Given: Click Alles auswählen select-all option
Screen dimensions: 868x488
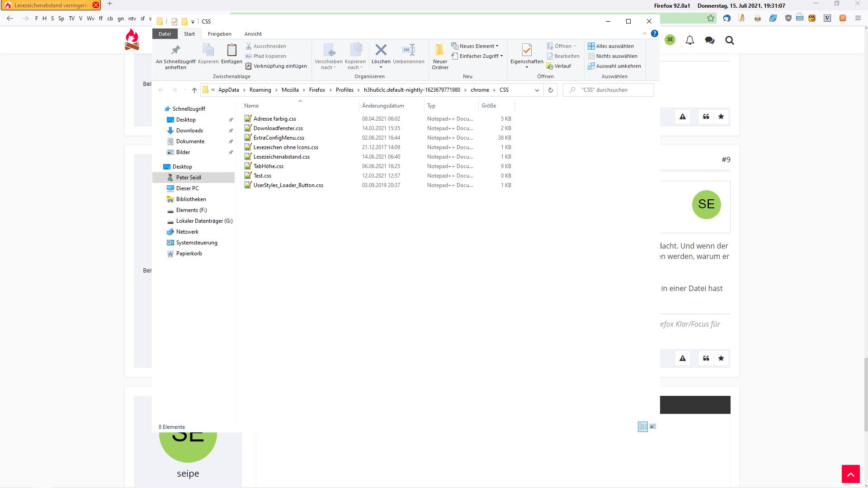Looking at the screenshot, I should tap(614, 46).
